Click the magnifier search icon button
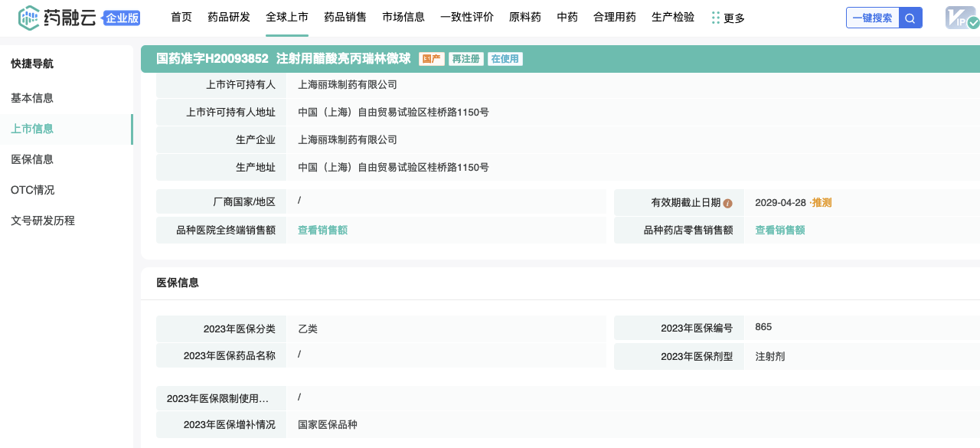Viewport: 980px width, 448px height. (910, 18)
